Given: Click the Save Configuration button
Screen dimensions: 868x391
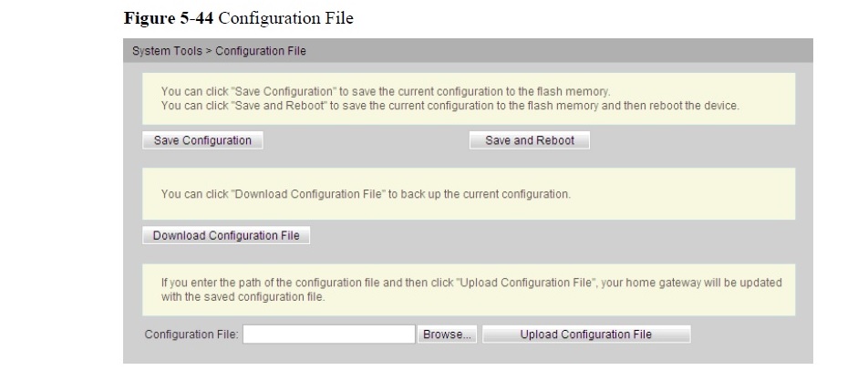Looking at the screenshot, I should pos(202,140).
